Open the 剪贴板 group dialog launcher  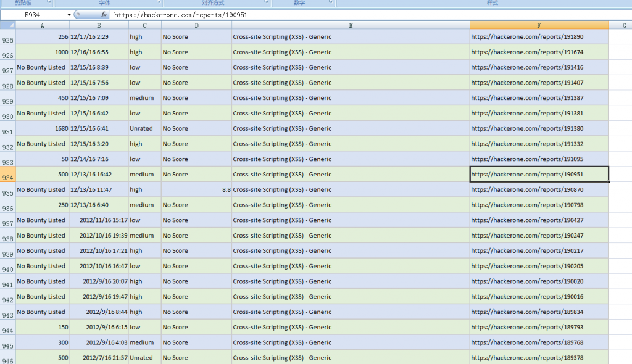pos(49,2)
